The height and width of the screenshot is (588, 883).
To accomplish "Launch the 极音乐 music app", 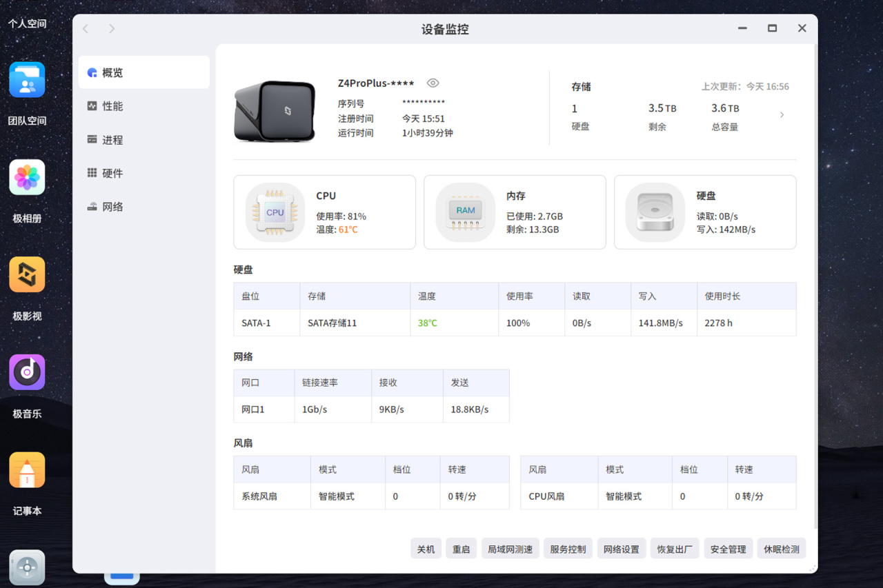I will (27, 372).
